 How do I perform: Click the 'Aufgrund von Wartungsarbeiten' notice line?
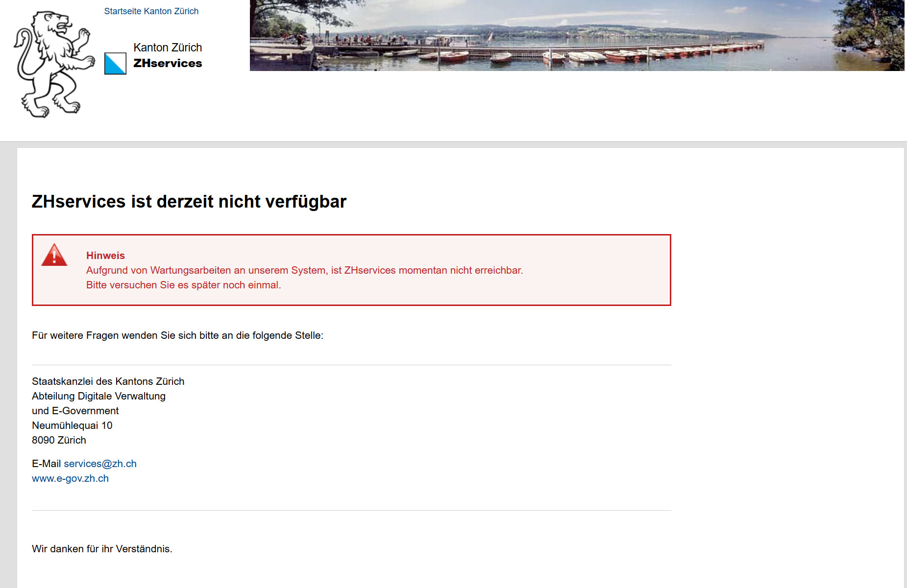[x=305, y=270]
